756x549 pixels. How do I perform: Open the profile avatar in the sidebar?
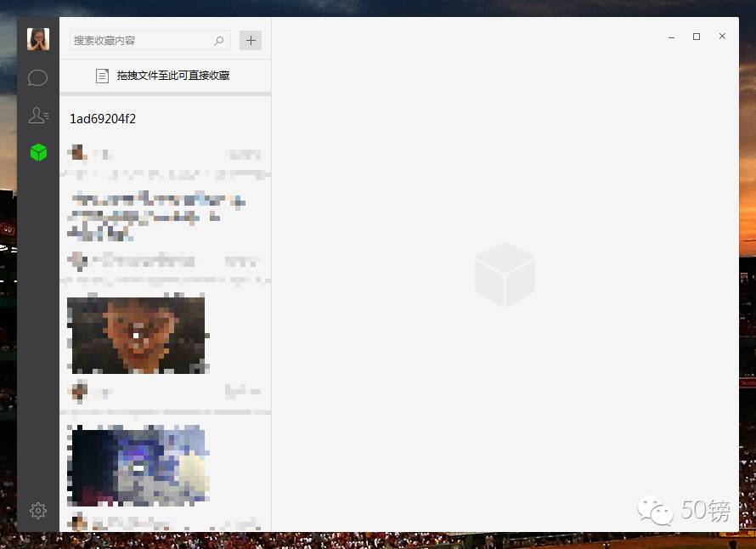[38, 39]
